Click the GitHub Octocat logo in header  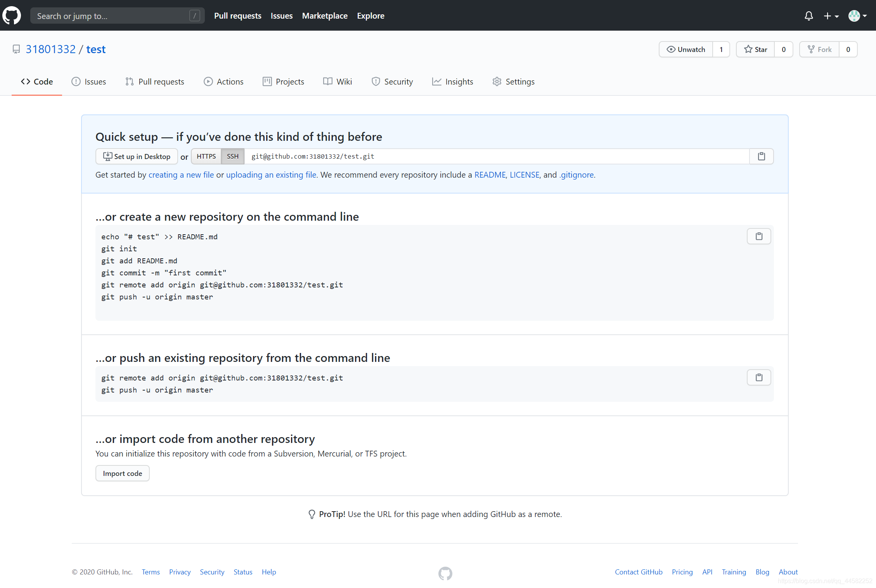coord(12,16)
